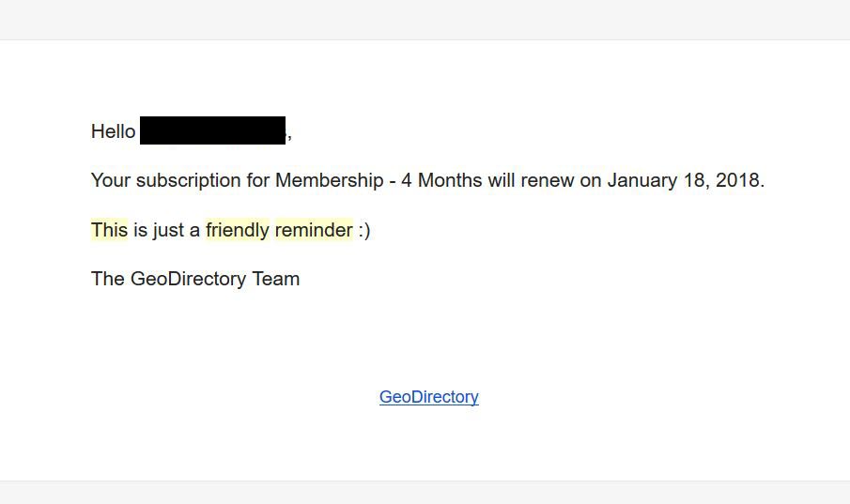Click the year "2018" in the message
Image resolution: width=850 pixels, height=504 pixels.
coord(736,180)
